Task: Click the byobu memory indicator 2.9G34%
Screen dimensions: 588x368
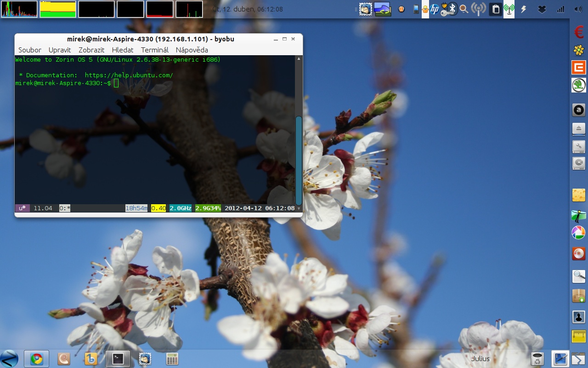Action: pyautogui.click(x=208, y=208)
